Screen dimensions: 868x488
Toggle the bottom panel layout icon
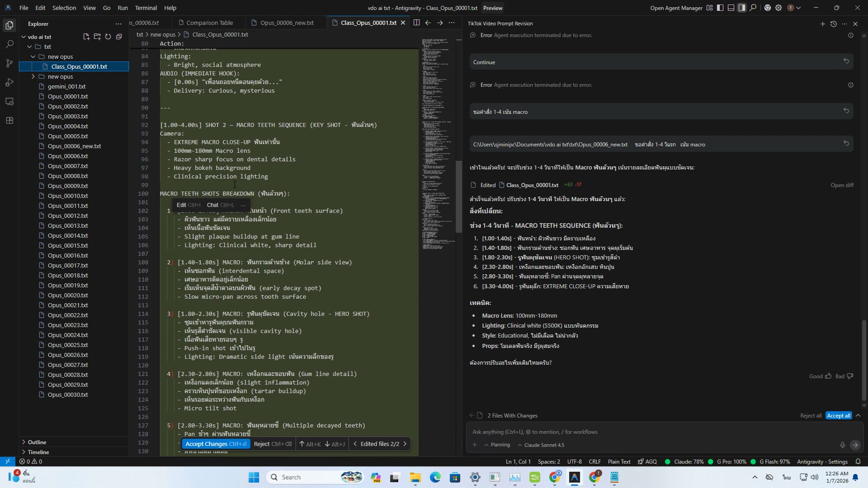pos(731,8)
